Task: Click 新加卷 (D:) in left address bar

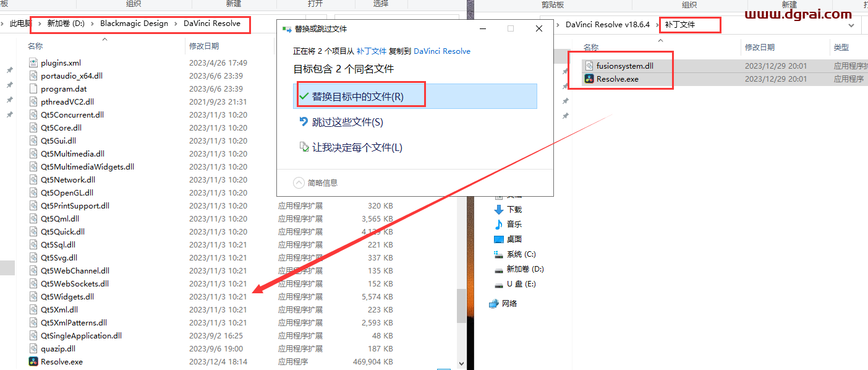Action: click(x=66, y=24)
